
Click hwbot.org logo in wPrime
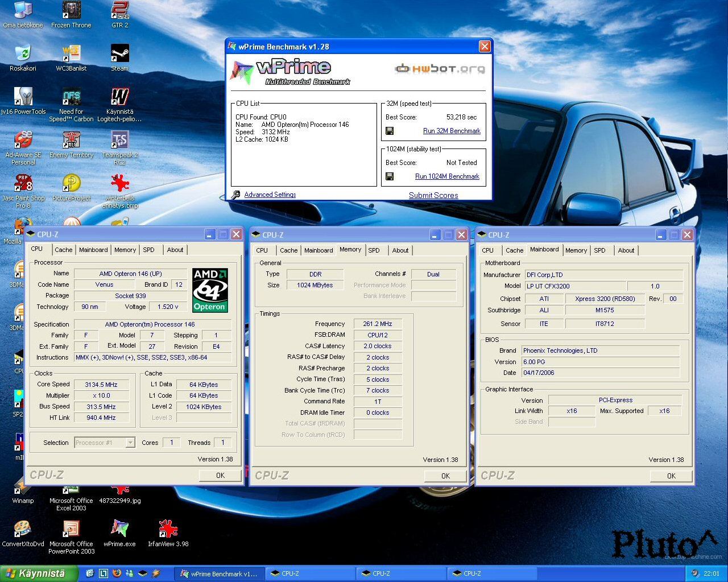coord(440,69)
